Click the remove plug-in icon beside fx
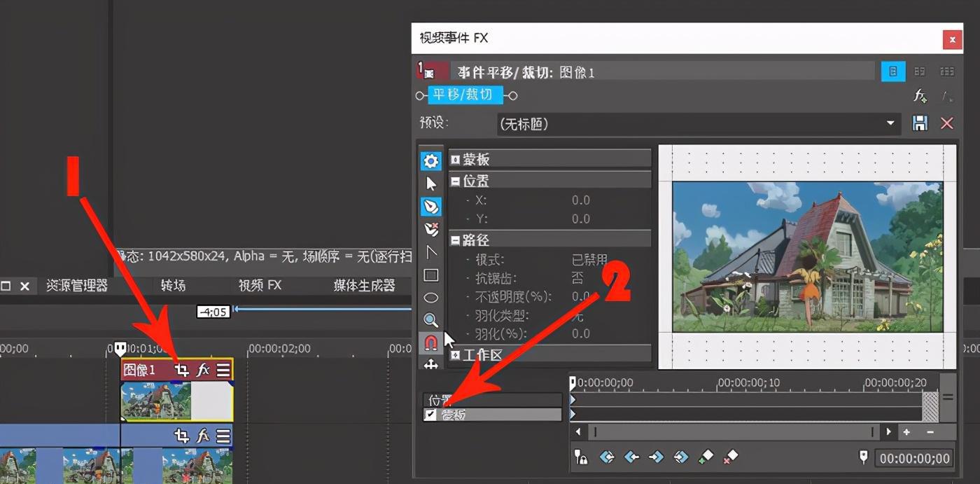 pyautogui.click(x=947, y=96)
